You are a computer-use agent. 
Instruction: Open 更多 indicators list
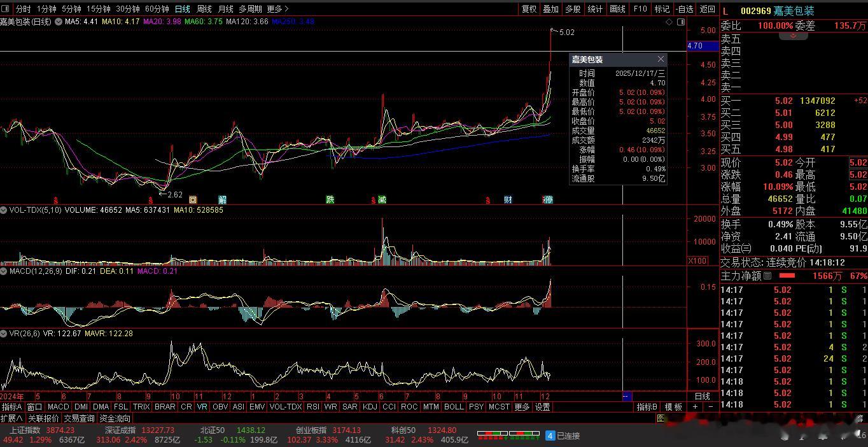click(x=522, y=407)
